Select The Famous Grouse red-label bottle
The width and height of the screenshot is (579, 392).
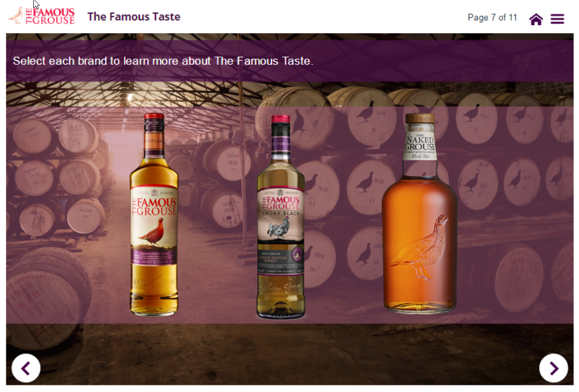click(154, 215)
